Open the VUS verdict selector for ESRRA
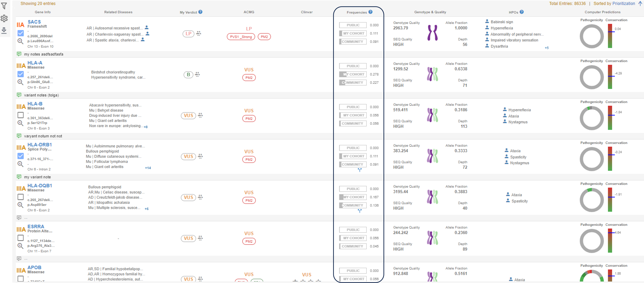 [189, 238]
